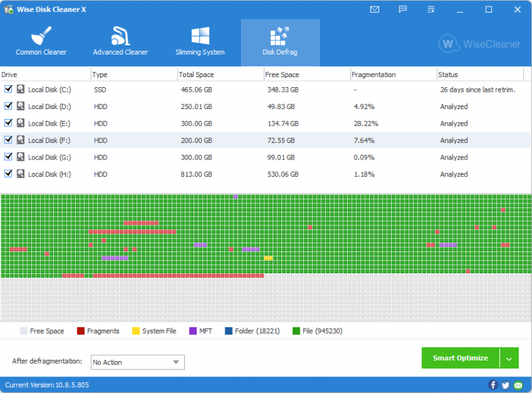The height and width of the screenshot is (393, 532).
Task: Click the 28.22% fragmentation value
Action: 366,124
